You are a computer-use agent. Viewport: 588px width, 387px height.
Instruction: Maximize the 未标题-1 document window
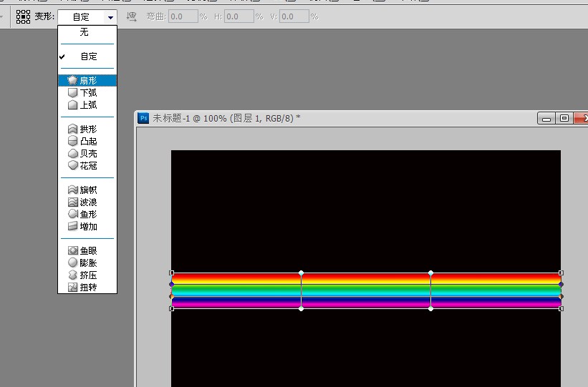click(x=564, y=118)
